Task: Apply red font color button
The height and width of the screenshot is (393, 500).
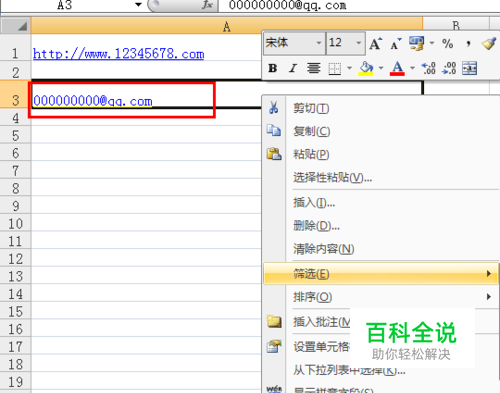Action: click(397, 69)
